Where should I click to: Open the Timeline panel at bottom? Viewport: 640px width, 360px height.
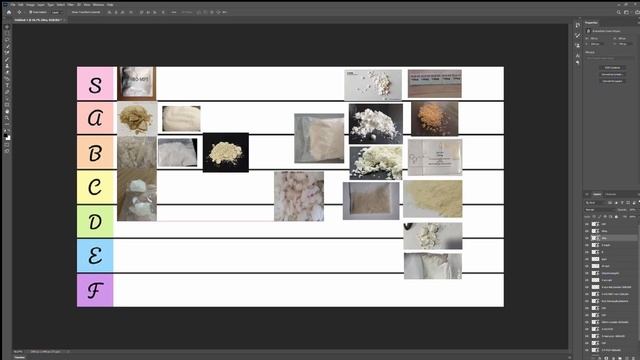coord(19,357)
